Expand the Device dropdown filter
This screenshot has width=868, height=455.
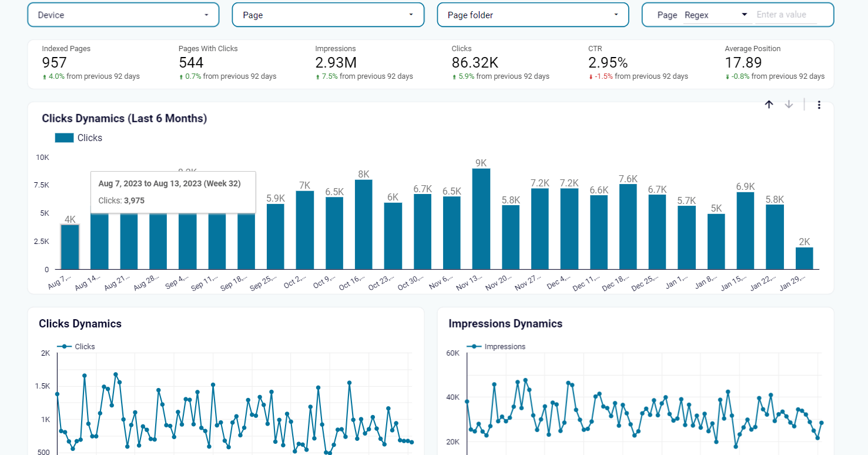click(x=123, y=15)
